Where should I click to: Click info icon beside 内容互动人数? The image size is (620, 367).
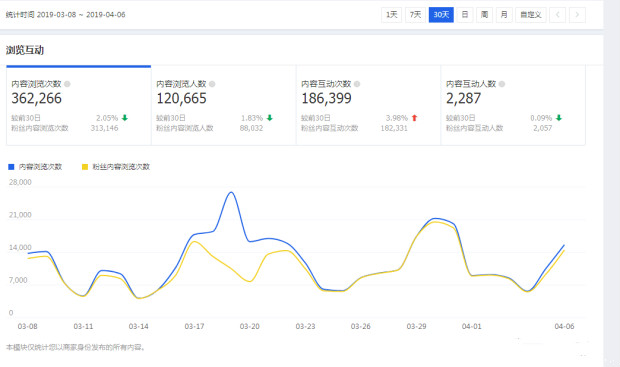click(x=502, y=84)
